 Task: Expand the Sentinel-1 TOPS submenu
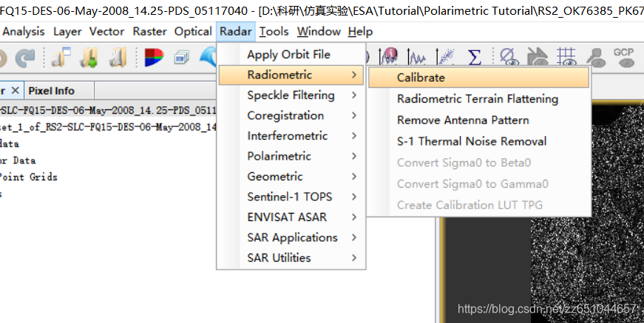291,197
